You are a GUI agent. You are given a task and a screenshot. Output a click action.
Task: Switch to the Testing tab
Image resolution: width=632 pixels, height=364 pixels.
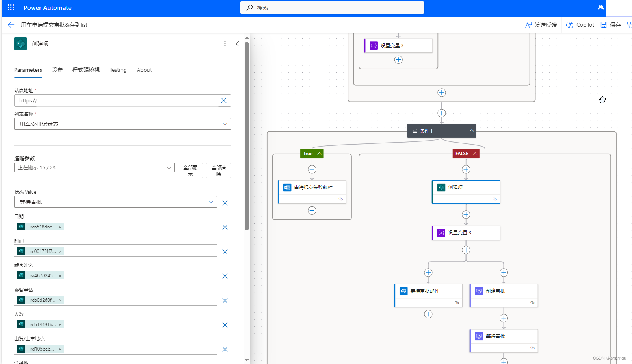(118, 70)
